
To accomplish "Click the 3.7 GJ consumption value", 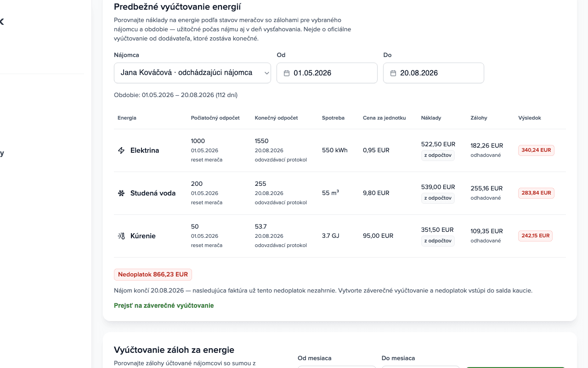I will [331, 236].
